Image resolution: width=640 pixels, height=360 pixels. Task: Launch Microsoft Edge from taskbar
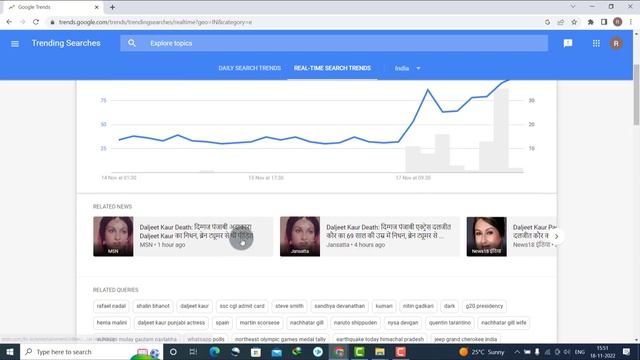point(214,352)
